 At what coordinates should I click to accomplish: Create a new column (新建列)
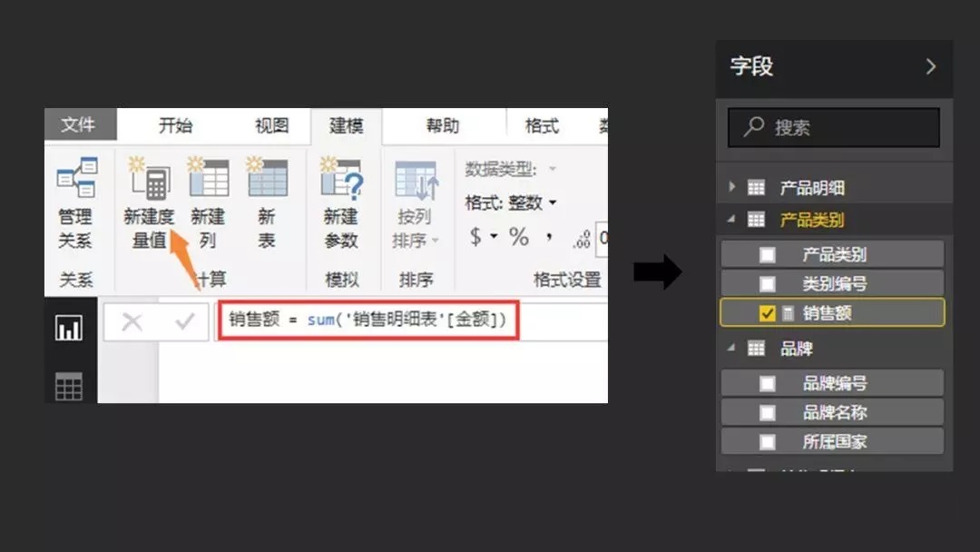(x=208, y=202)
